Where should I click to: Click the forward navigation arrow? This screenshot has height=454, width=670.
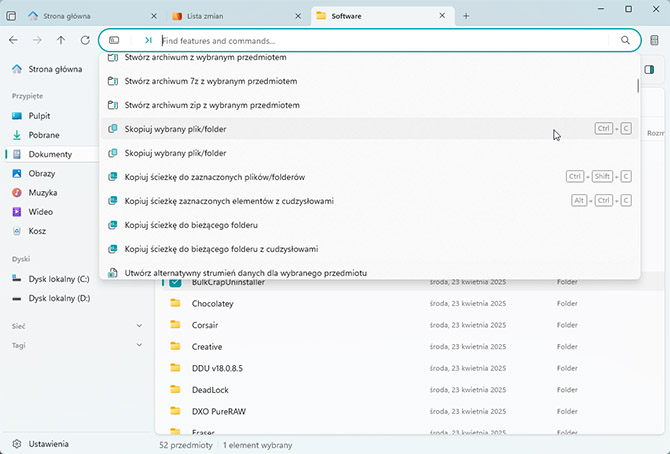point(37,40)
